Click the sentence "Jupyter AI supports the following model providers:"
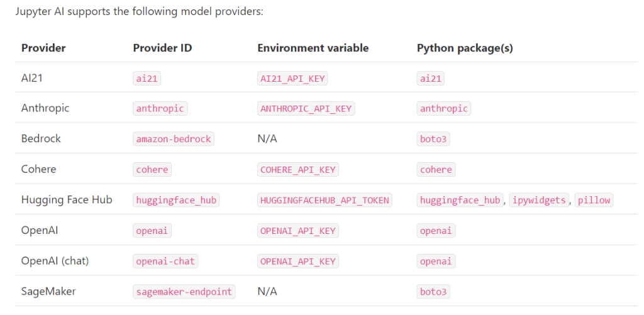Image resolution: width=644 pixels, height=315 pixels. coord(139,11)
